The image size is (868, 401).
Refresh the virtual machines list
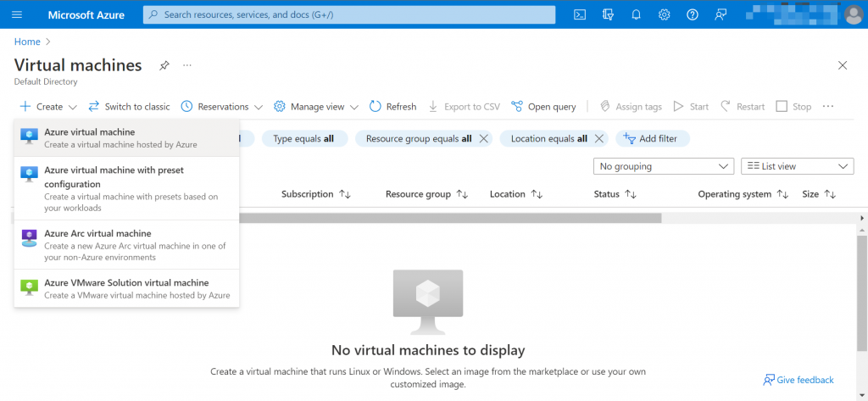click(392, 106)
